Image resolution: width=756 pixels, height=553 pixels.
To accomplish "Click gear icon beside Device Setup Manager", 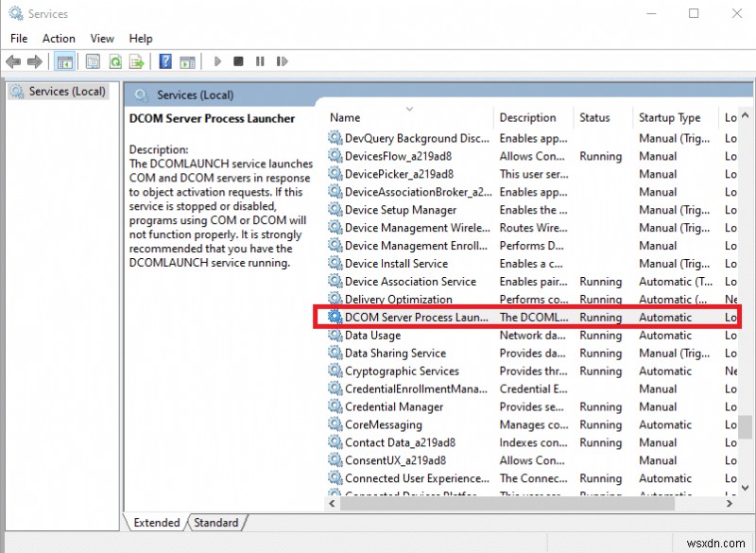I will pyautogui.click(x=335, y=210).
